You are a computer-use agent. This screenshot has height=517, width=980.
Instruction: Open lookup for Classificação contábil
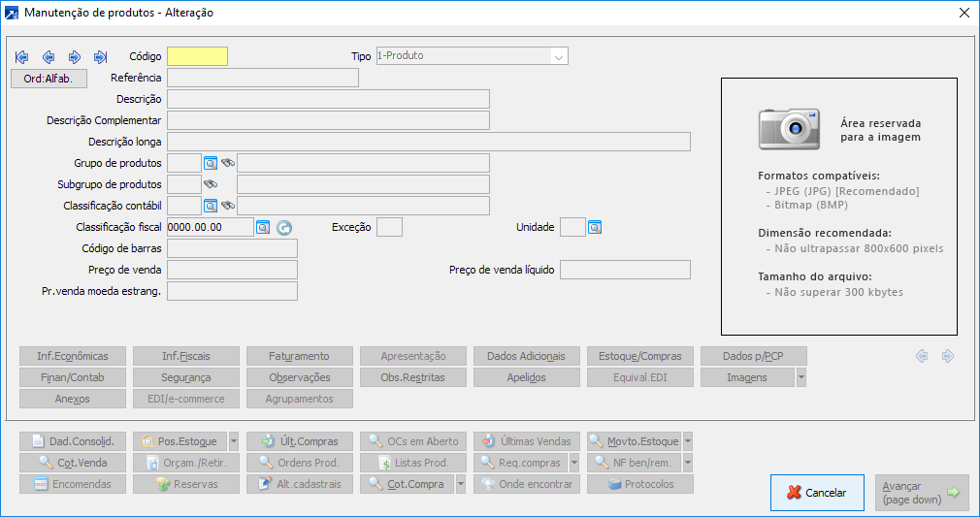click(x=211, y=206)
